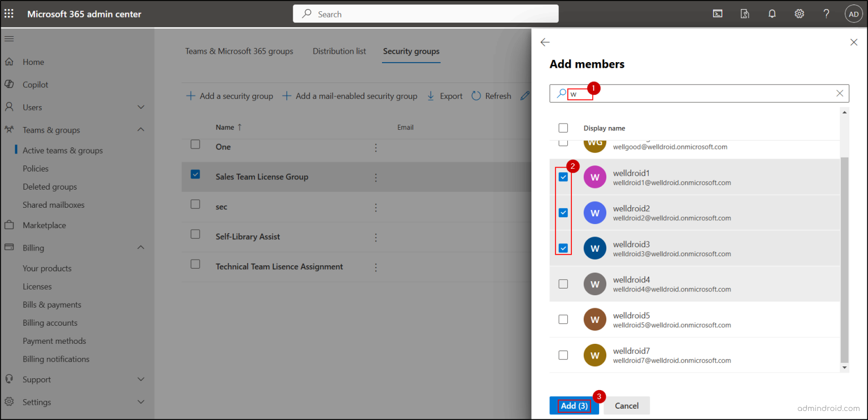
Task: Collapse the Billing navigation section
Action: click(141, 247)
